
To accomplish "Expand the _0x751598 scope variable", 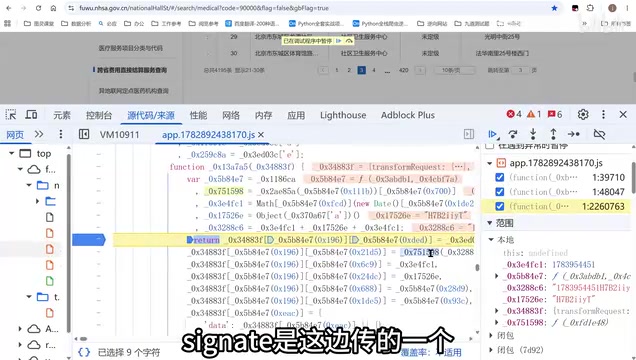I will click(x=497, y=323).
